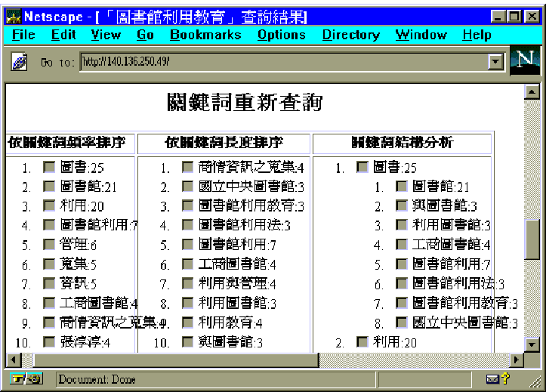Viewport: 546px width, 392px height.
Task: Click the horizontal scrollbar right arrow
Action: (x=517, y=360)
